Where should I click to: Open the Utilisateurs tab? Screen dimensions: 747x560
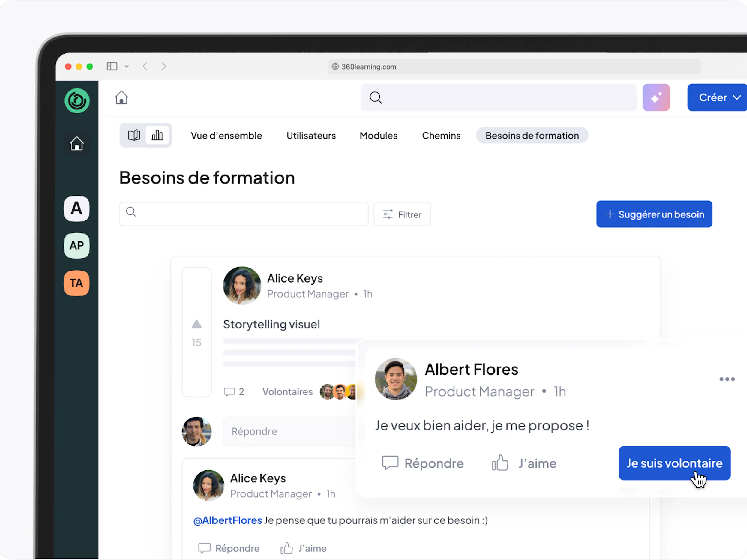tap(311, 135)
